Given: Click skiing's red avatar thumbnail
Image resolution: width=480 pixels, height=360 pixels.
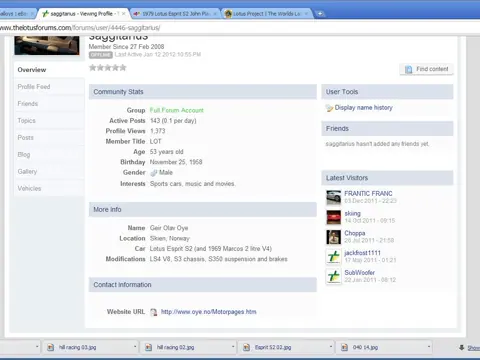Looking at the screenshot, I should pyautogui.click(x=333, y=217).
